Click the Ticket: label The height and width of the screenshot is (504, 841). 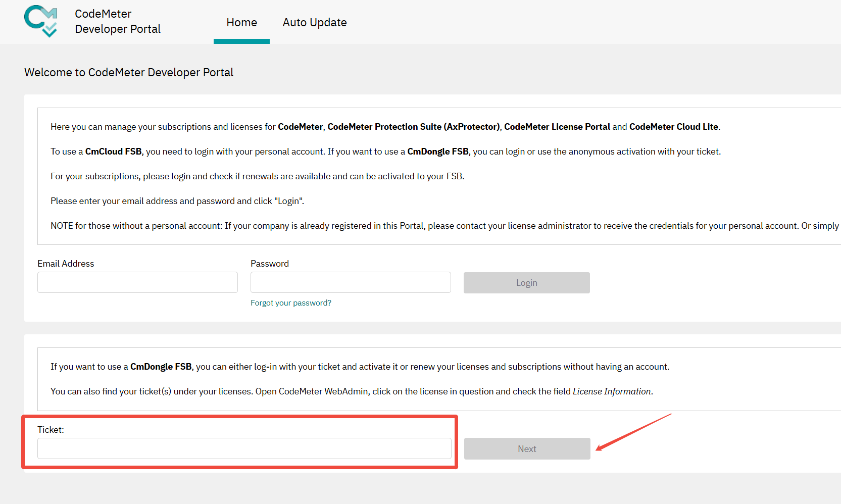pos(51,430)
